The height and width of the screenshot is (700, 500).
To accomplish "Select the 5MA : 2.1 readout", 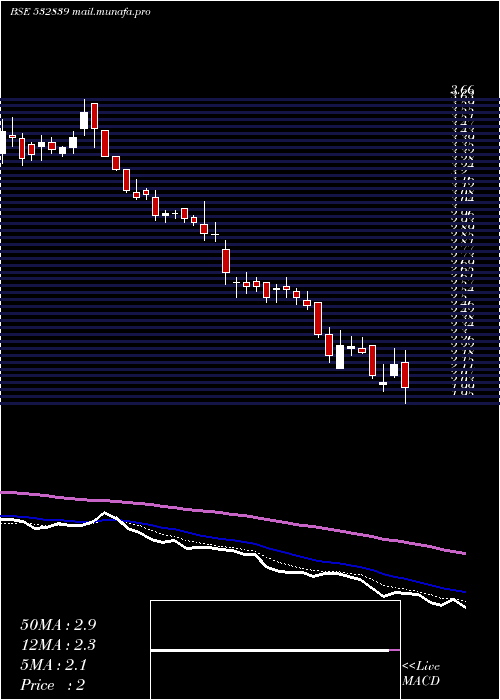I will click(54, 665).
